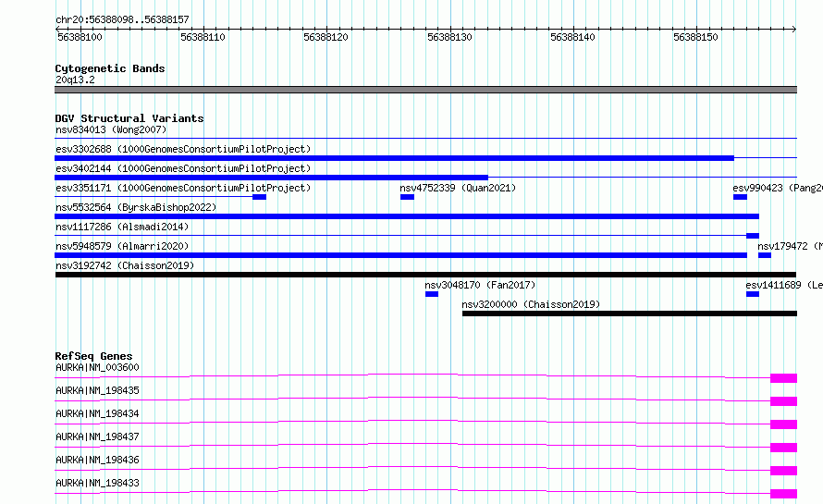Open nsv5948579 (Almarri2020) label
This screenshot has width=823, height=504.
point(122,246)
